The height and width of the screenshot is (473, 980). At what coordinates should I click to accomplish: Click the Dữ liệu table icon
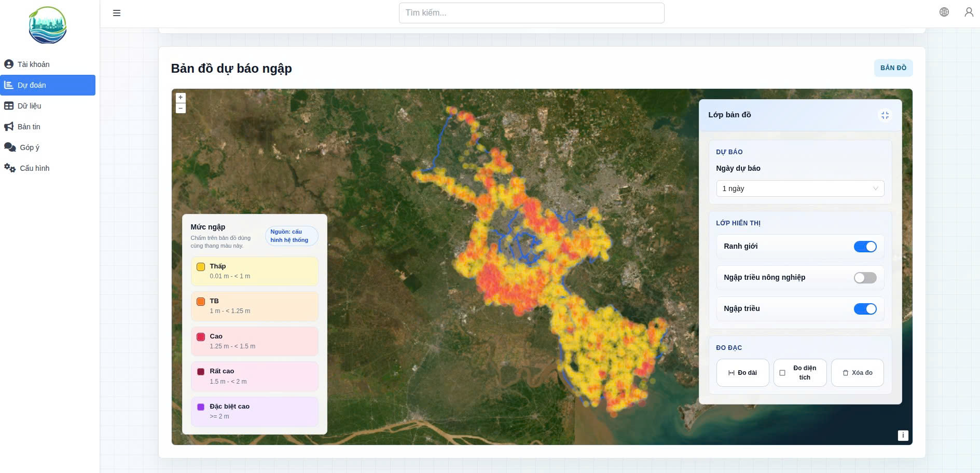tap(9, 106)
